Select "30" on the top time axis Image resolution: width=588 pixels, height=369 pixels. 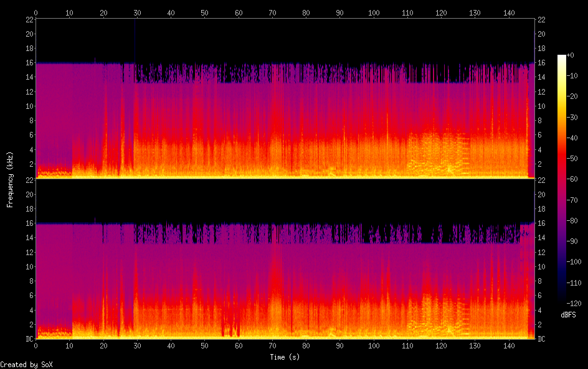137,12
